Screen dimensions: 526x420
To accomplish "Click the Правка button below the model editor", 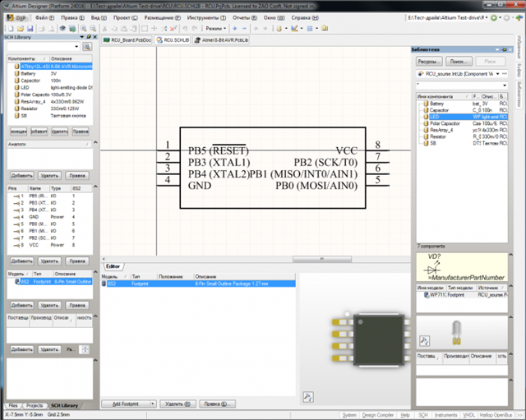I will tap(217, 404).
